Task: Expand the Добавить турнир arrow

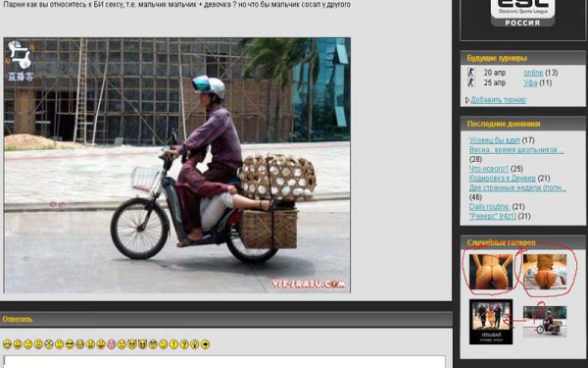Action: (467, 100)
